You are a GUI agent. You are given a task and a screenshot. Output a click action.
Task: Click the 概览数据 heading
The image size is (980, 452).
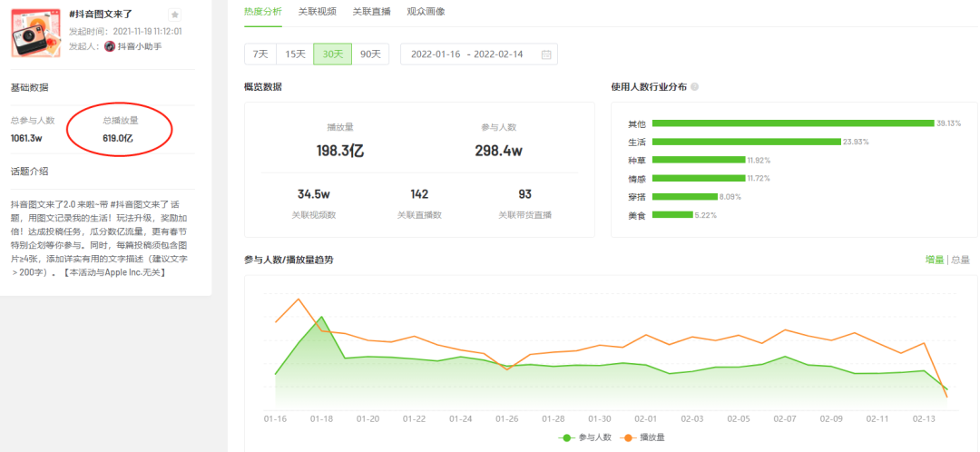pos(263,87)
